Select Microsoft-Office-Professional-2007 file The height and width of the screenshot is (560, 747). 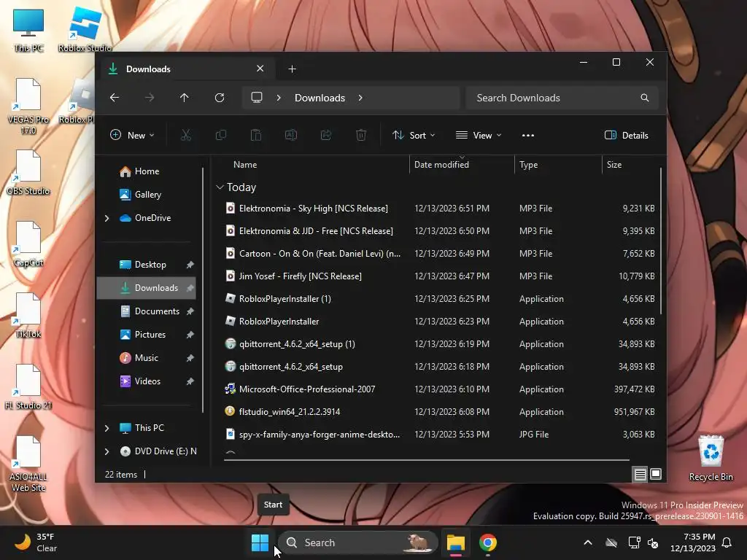point(439,389)
